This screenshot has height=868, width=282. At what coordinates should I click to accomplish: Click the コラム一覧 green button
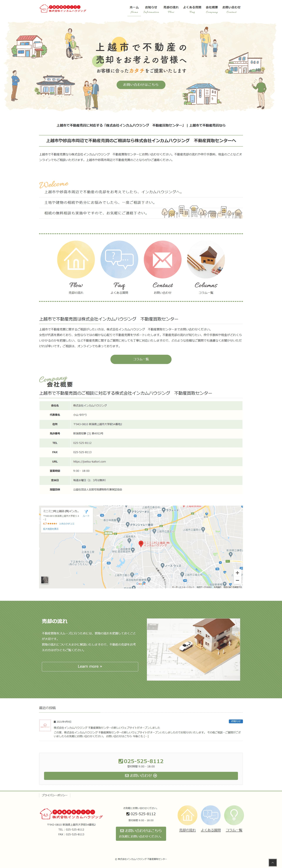tap(141, 359)
